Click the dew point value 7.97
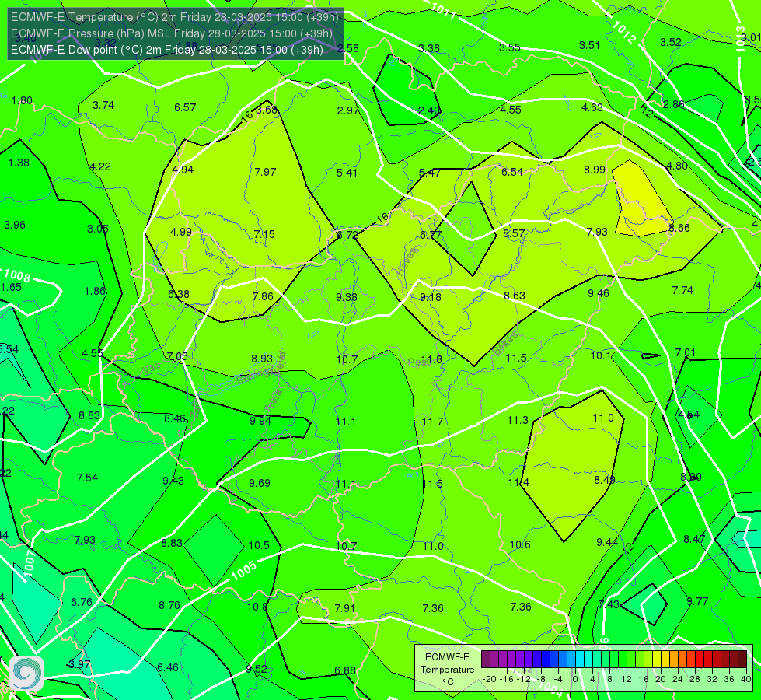 [x=265, y=172]
